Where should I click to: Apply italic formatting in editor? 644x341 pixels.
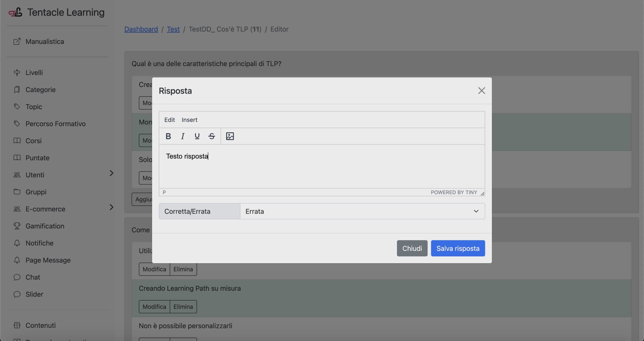[x=183, y=136]
